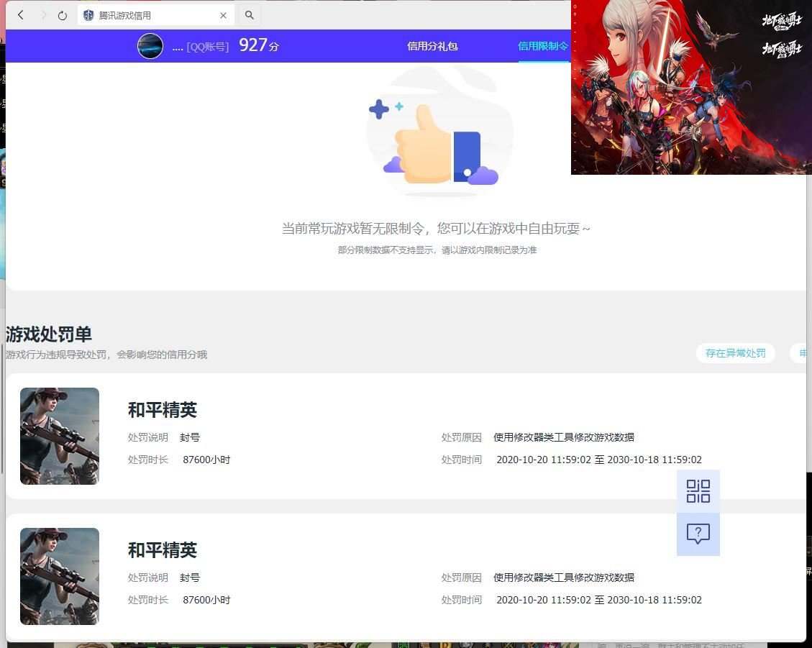Viewport: 812px width, 648px height.
Task: Close the 腾讯游戏信用 tab
Action: tap(223, 16)
